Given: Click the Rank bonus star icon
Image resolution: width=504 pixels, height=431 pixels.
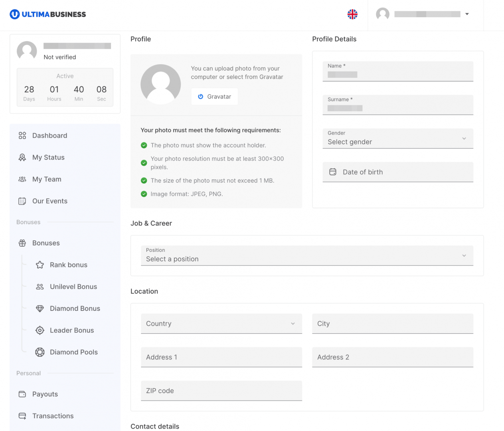Looking at the screenshot, I should (40, 265).
